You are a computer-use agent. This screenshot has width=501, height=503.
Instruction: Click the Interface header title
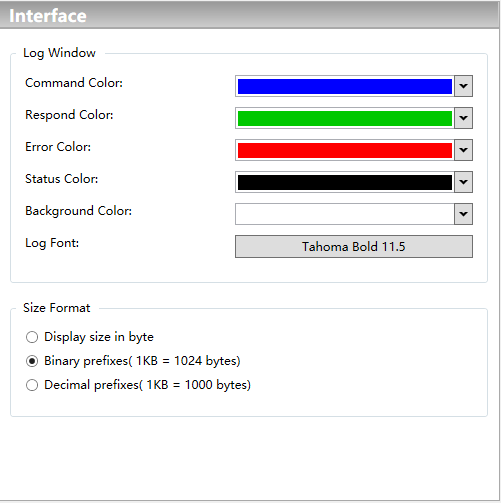tap(48, 16)
